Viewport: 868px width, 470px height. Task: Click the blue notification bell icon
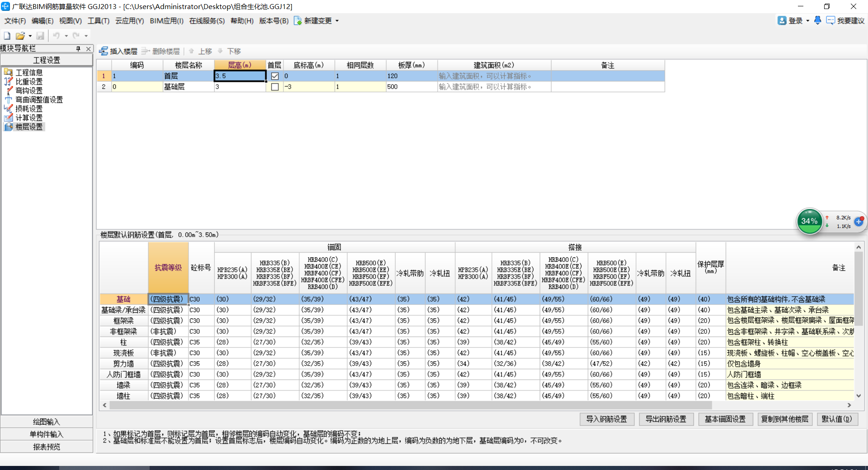coord(817,20)
